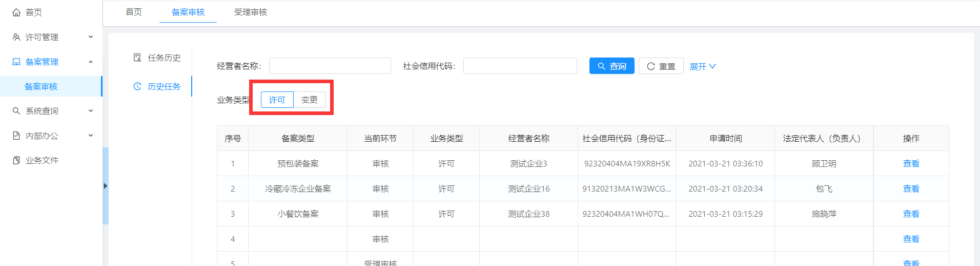Expand the 许可管理 menu chevron
The height and width of the screenshot is (266, 980).
click(x=91, y=37)
